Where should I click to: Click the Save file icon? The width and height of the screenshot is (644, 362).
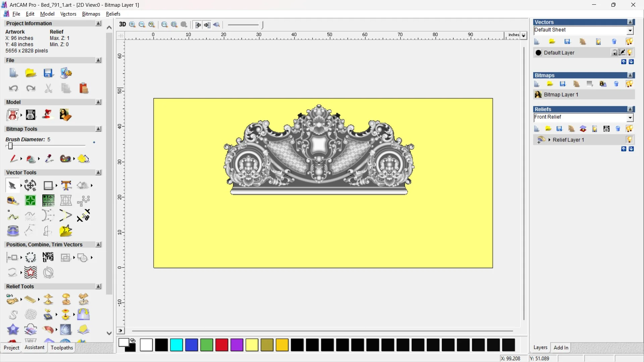click(48, 73)
